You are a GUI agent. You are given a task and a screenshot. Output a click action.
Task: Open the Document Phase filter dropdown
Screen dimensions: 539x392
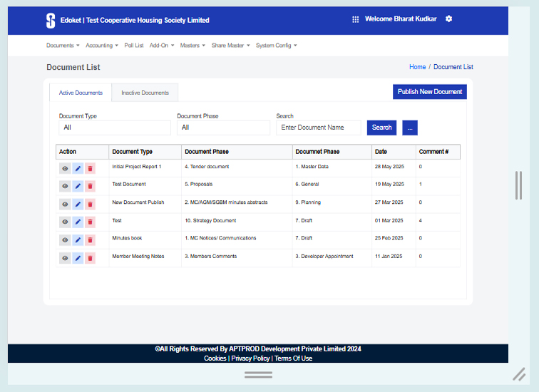click(x=223, y=128)
